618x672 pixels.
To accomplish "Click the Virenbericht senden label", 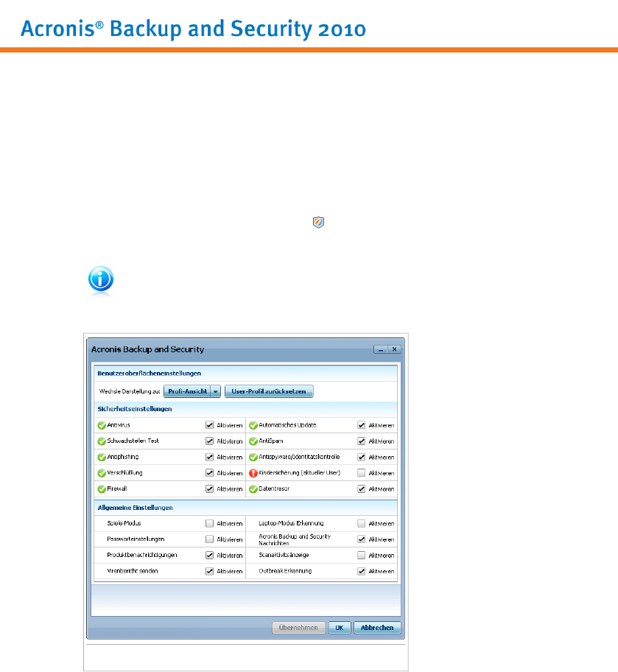I will (x=133, y=571).
